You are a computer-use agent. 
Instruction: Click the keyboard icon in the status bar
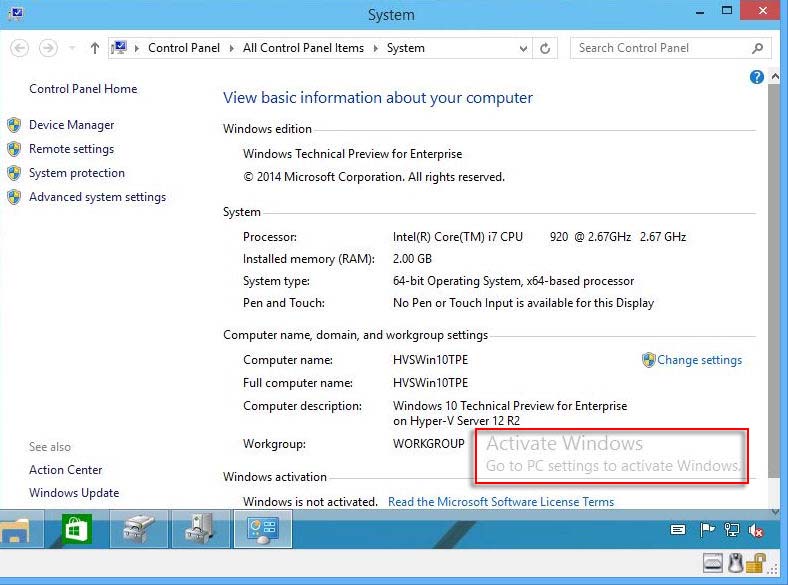tap(713, 563)
